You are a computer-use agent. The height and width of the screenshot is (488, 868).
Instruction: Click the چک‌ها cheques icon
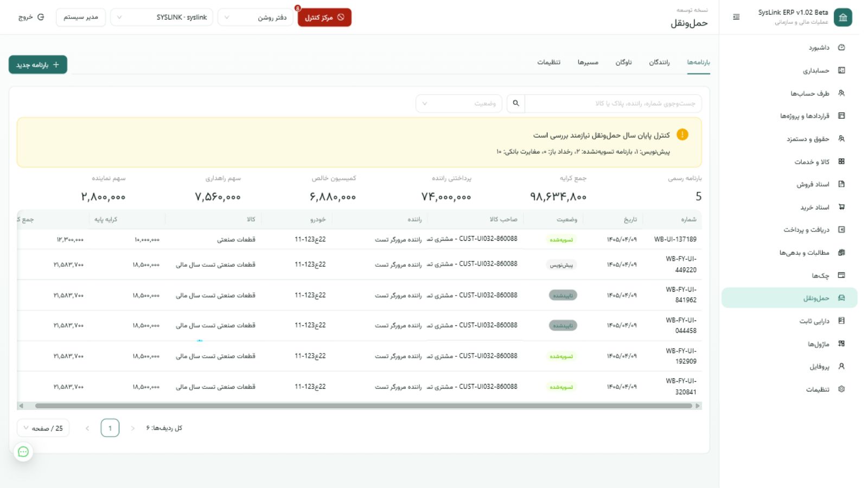(x=841, y=275)
